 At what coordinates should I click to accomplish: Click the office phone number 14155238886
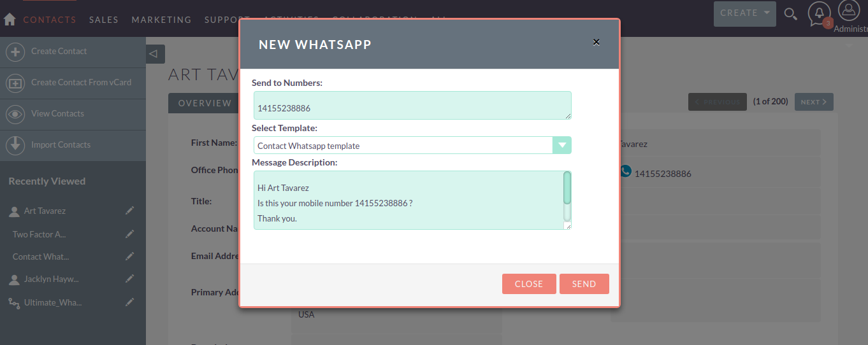(663, 174)
